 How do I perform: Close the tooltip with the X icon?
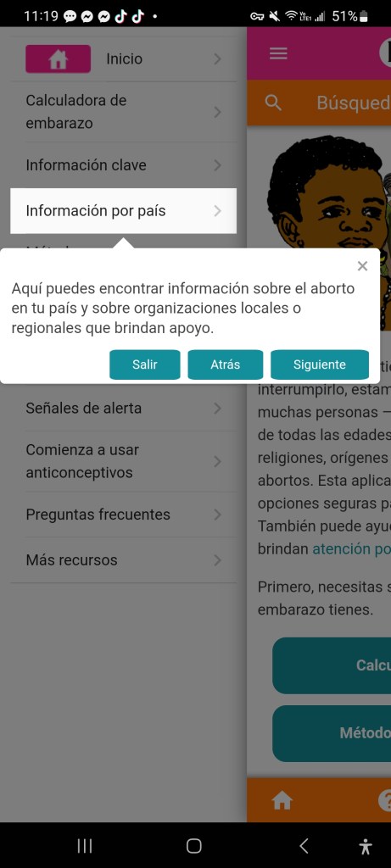point(362,266)
